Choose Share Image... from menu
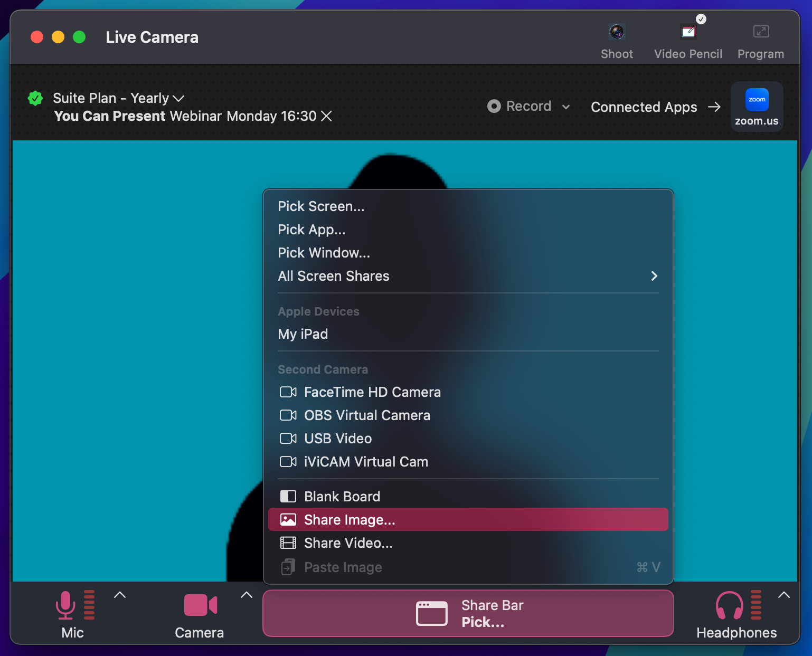The width and height of the screenshot is (812, 656). pos(468,520)
